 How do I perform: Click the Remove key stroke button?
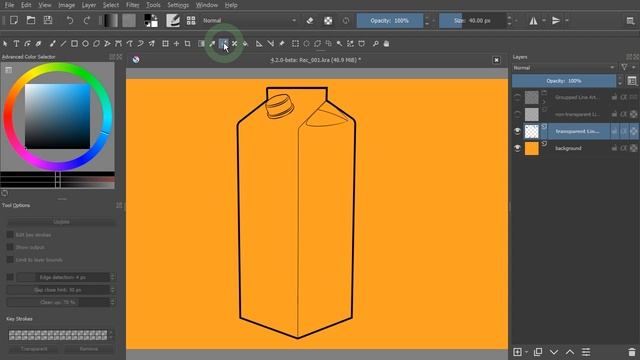[88, 349]
